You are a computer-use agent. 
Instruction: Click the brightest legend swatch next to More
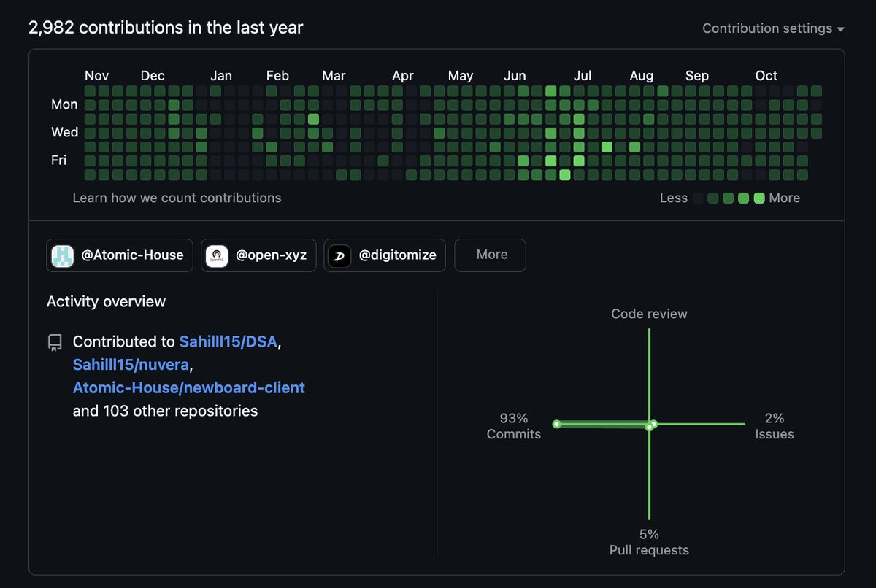(x=759, y=198)
